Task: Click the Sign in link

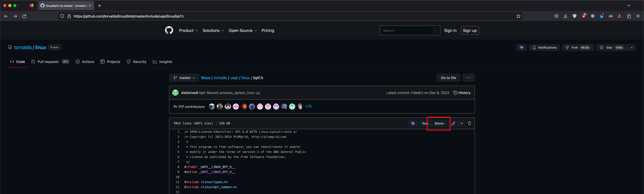Action: pos(450,30)
